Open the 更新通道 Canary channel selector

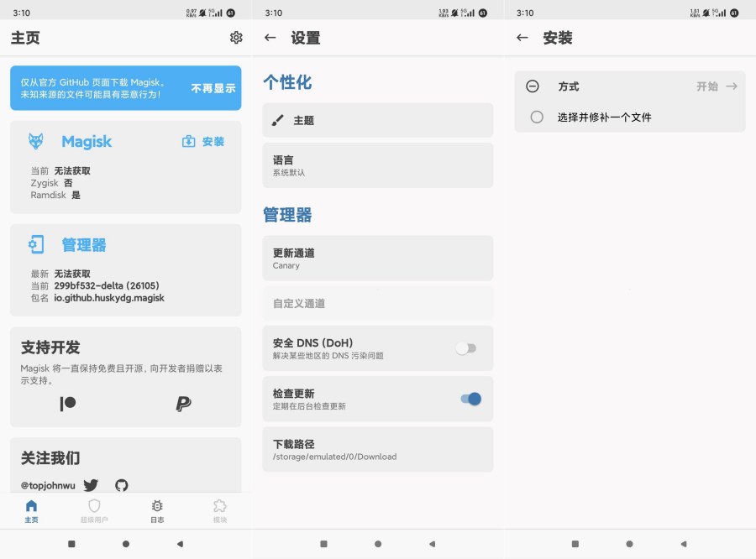click(378, 259)
